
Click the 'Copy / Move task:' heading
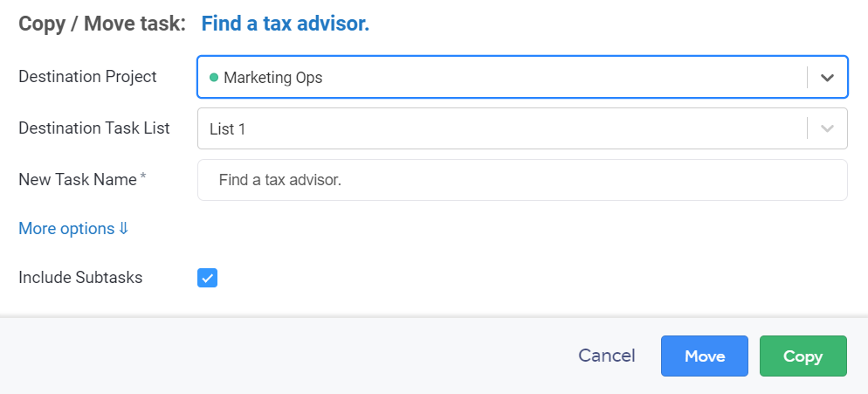pos(102,24)
